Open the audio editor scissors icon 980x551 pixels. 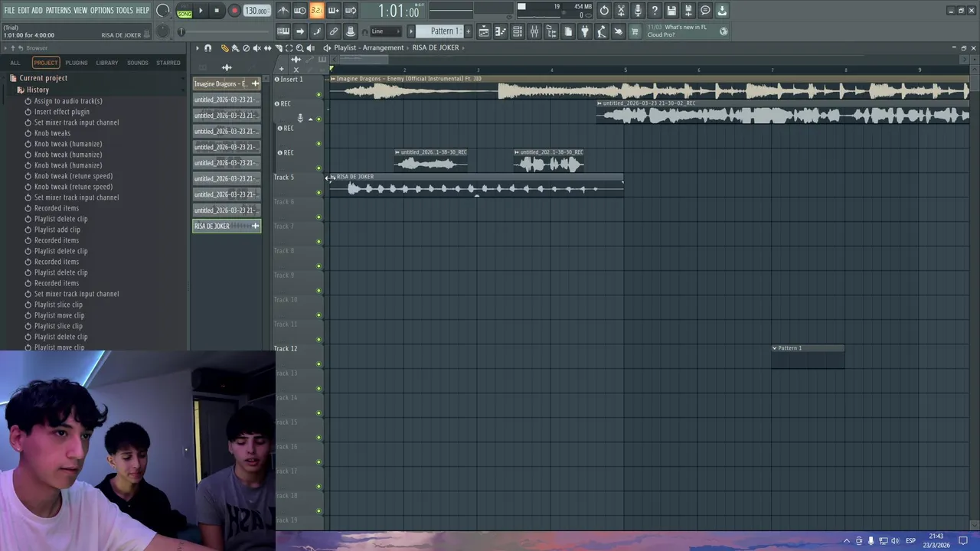(x=621, y=11)
